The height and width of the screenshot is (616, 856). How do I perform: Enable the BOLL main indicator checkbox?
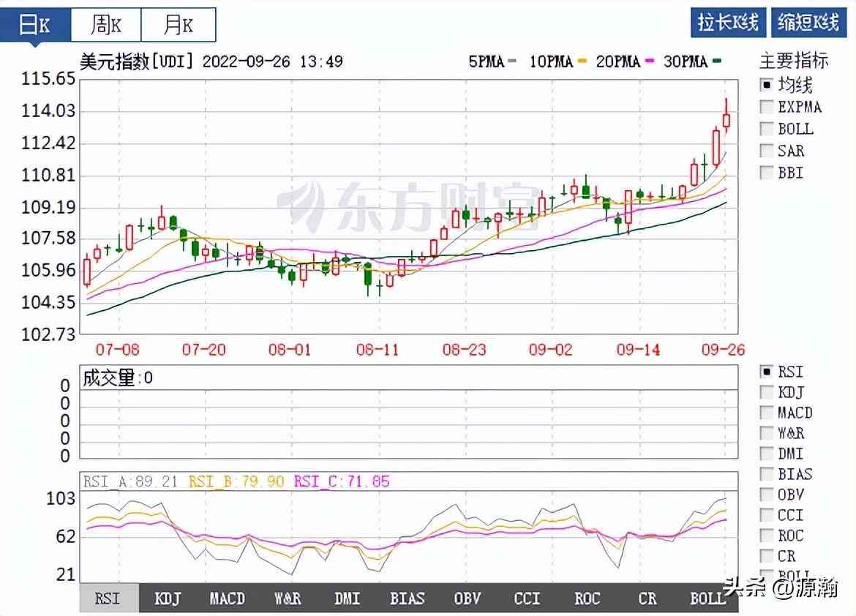(x=767, y=129)
